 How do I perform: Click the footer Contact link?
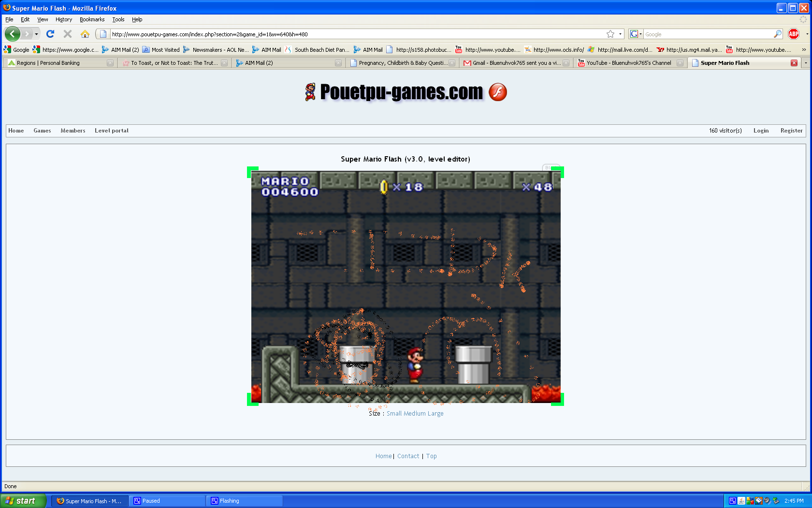(x=408, y=456)
